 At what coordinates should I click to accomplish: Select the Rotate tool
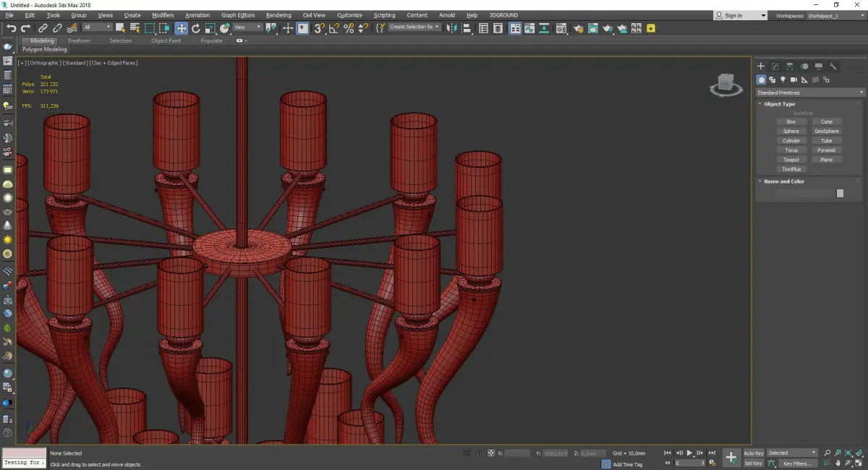196,28
